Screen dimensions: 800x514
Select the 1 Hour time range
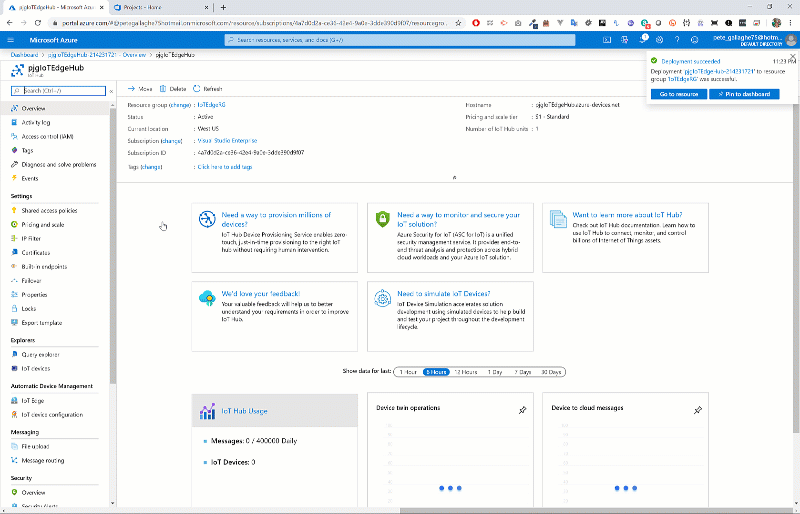(408, 372)
